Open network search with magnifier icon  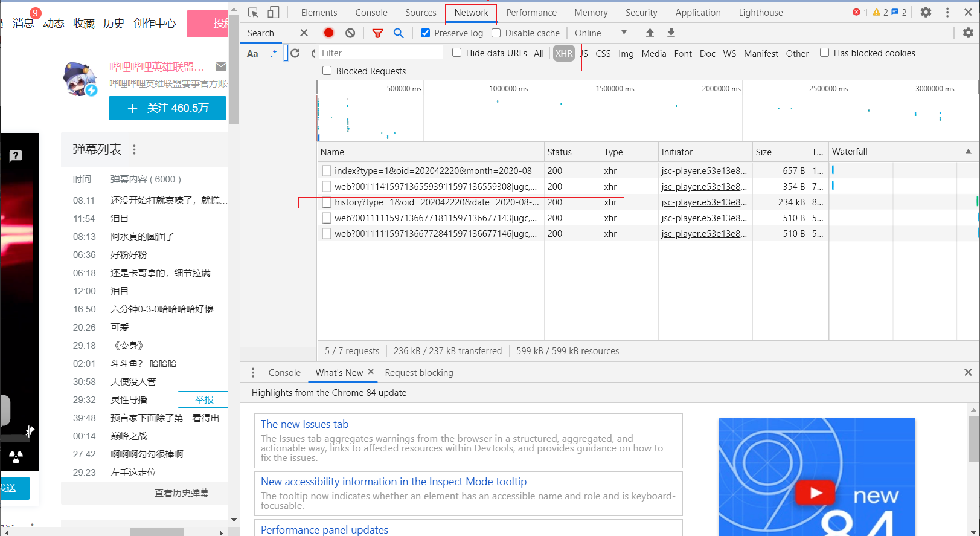click(x=399, y=33)
